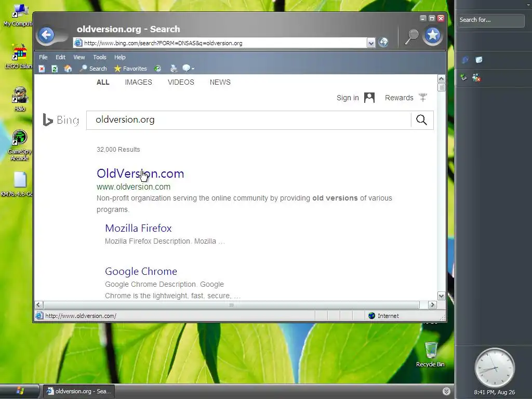The height and width of the screenshot is (399, 532).
Task: Click the Messenger people icon with red X
Action: pyautogui.click(x=476, y=77)
